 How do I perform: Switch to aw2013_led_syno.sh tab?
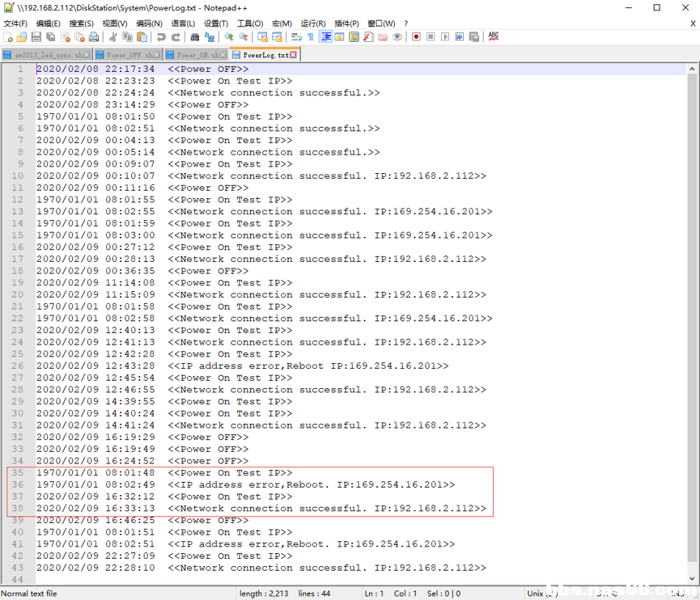pyautogui.click(x=49, y=55)
